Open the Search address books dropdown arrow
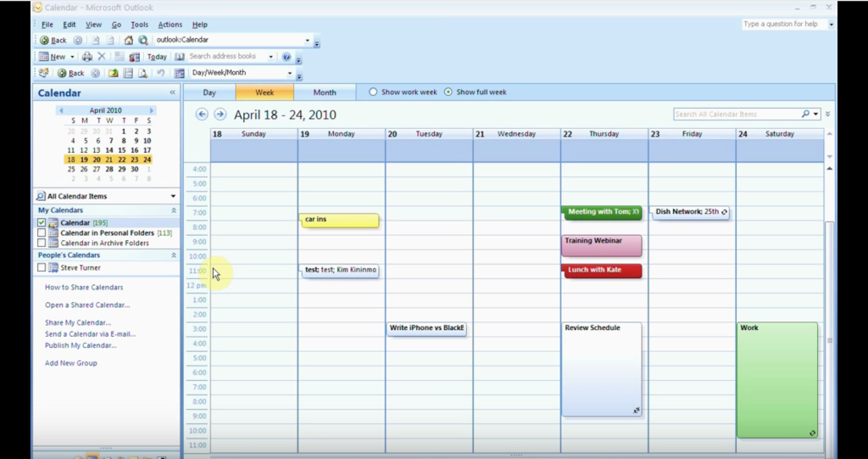 270,57
